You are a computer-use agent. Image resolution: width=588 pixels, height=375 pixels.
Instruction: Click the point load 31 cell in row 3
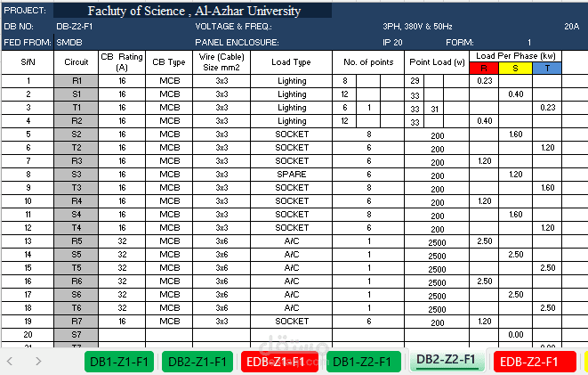(x=434, y=109)
